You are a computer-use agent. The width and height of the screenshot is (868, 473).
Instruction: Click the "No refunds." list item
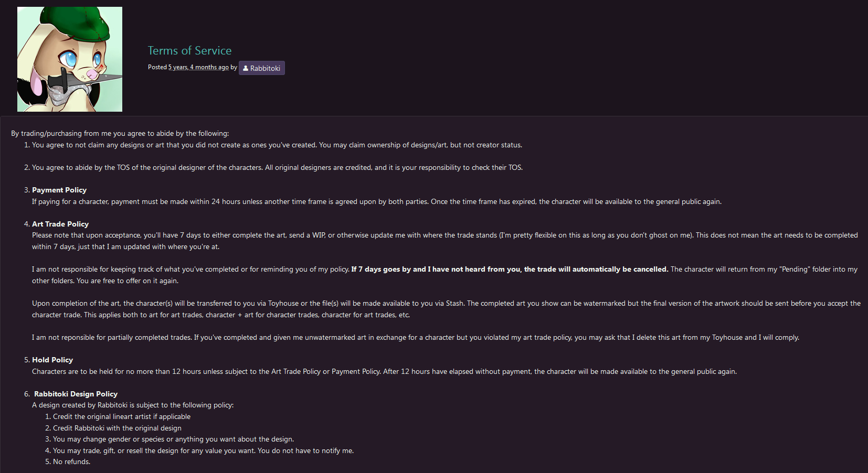71,461
